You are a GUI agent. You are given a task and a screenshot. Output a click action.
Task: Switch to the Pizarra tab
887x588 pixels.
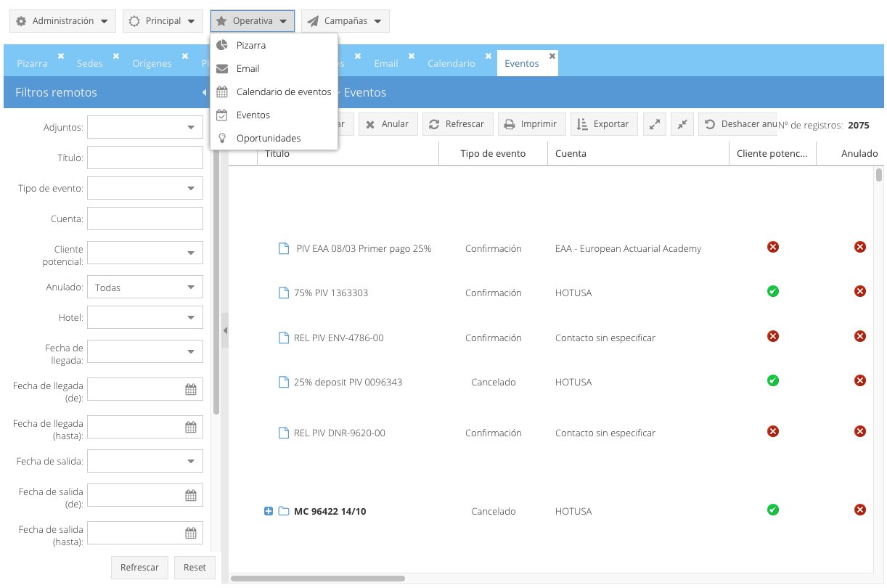click(32, 63)
